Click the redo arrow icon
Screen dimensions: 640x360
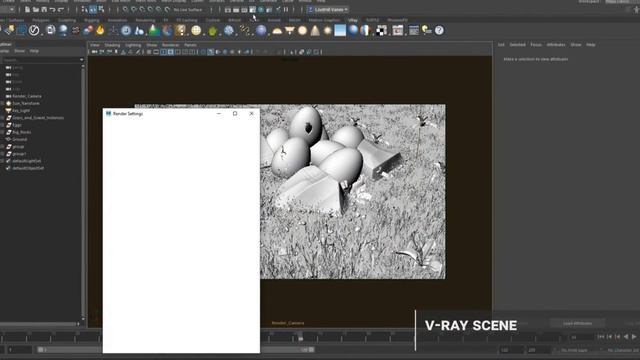pyautogui.click(x=60, y=9)
